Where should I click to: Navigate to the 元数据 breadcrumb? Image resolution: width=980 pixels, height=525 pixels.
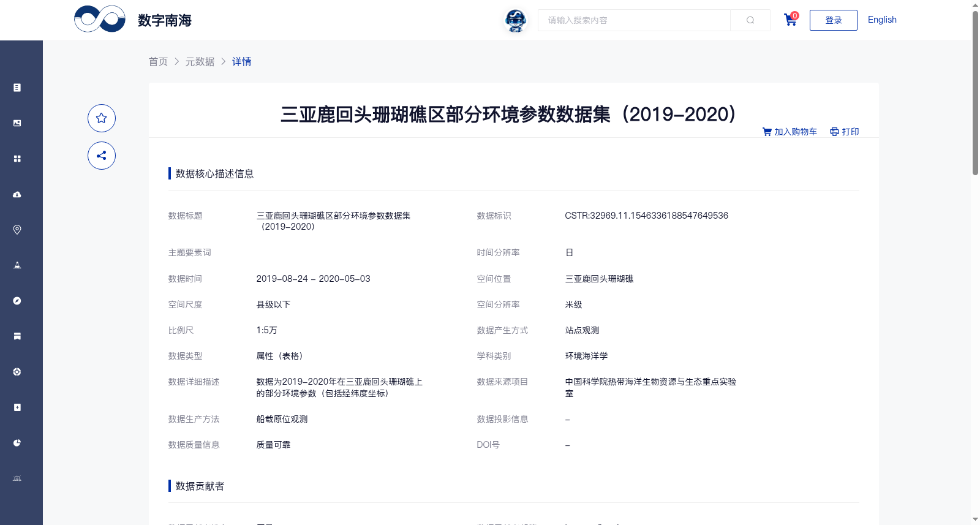[200, 61]
